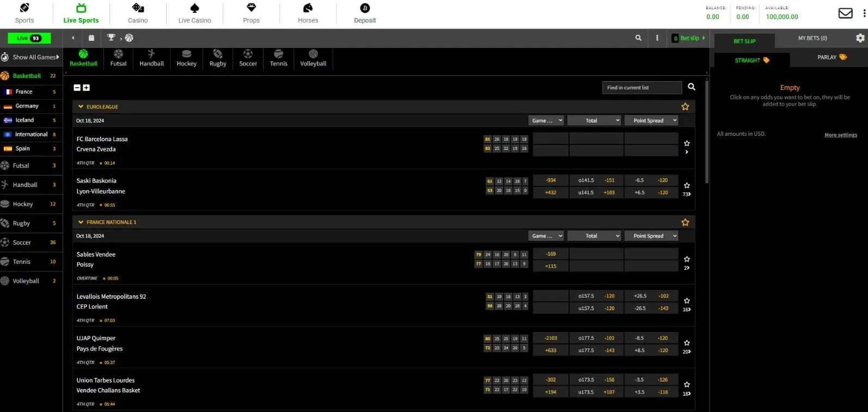Favorite the France Nationale 1 league star

[x=685, y=222]
